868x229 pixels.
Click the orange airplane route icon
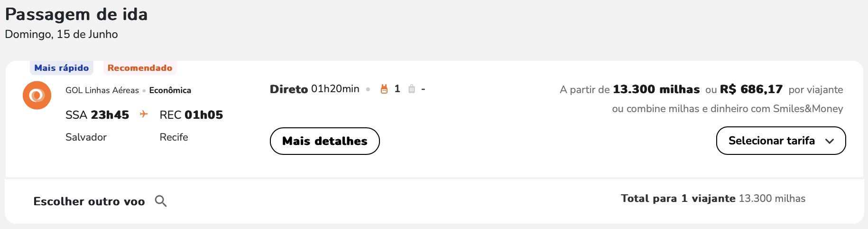[x=144, y=114]
